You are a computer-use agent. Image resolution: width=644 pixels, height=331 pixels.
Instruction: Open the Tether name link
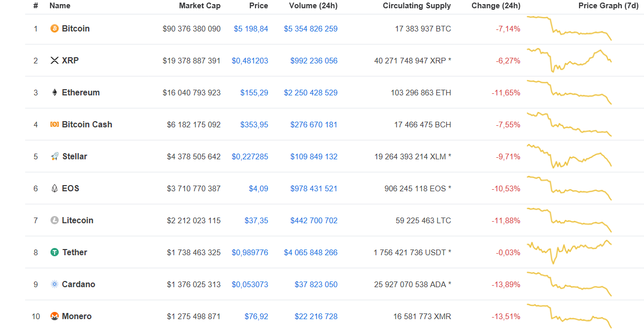click(x=75, y=253)
